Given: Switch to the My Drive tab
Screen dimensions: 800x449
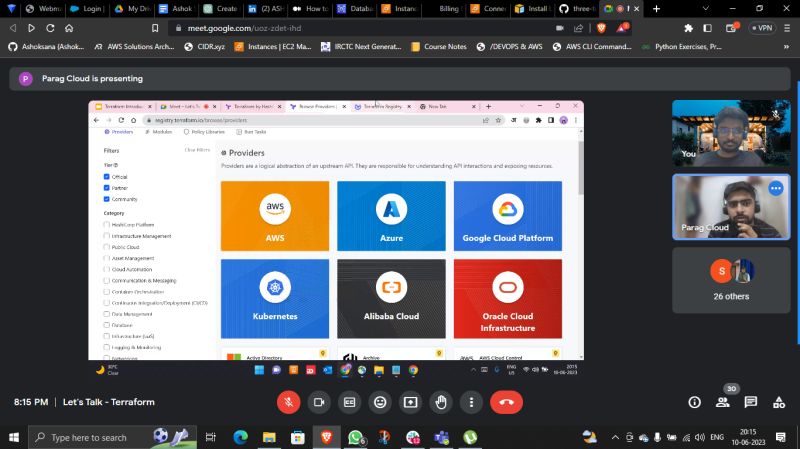Looking at the screenshot, I should tap(133, 9).
